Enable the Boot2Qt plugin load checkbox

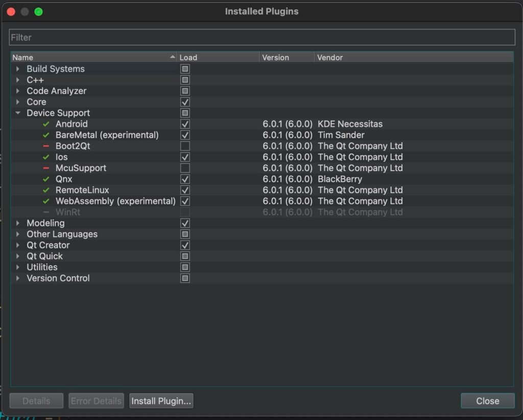pos(185,146)
